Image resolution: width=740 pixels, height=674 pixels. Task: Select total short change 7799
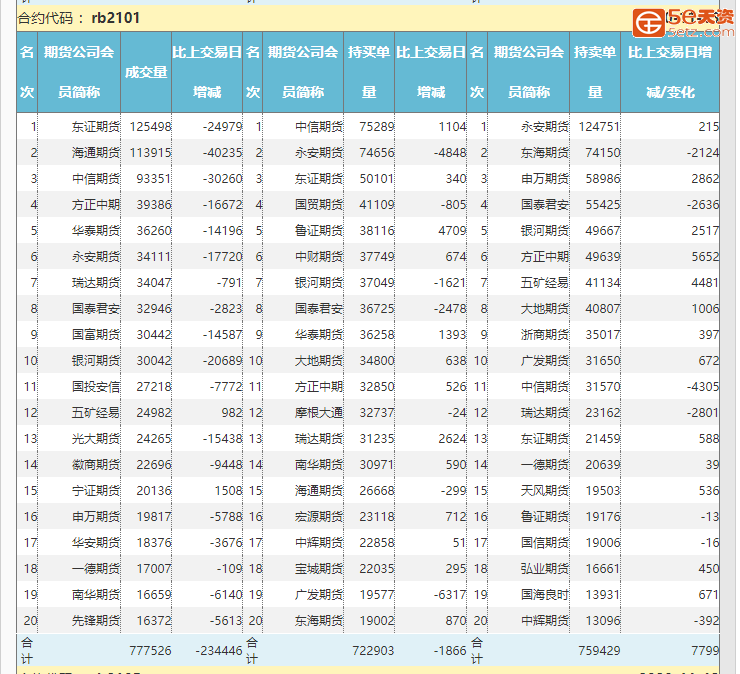[x=706, y=650]
